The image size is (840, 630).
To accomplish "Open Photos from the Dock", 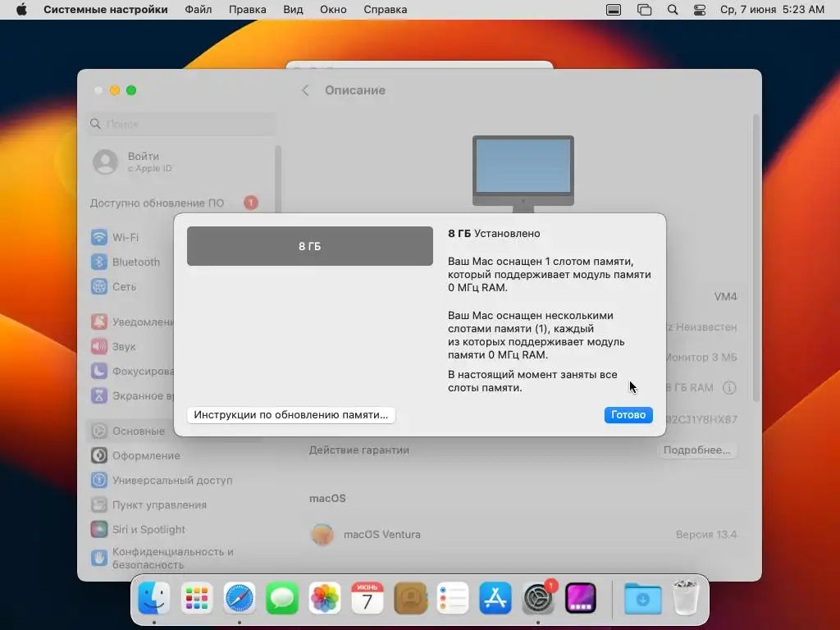I will click(325, 598).
